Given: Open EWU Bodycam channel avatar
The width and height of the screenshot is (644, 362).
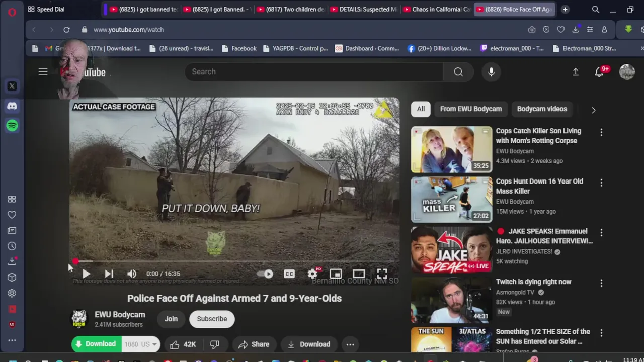Looking at the screenshot, I should click(x=79, y=319).
